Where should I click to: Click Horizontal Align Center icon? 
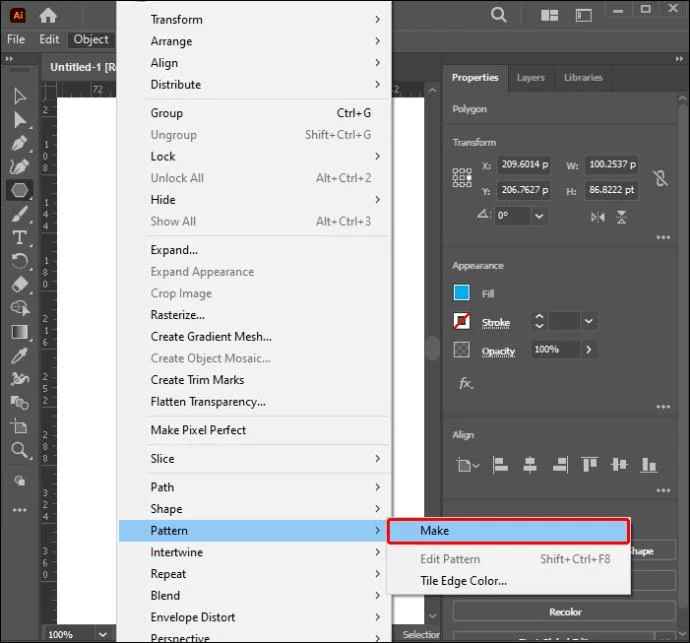pyautogui.click(x=530, y=465)
